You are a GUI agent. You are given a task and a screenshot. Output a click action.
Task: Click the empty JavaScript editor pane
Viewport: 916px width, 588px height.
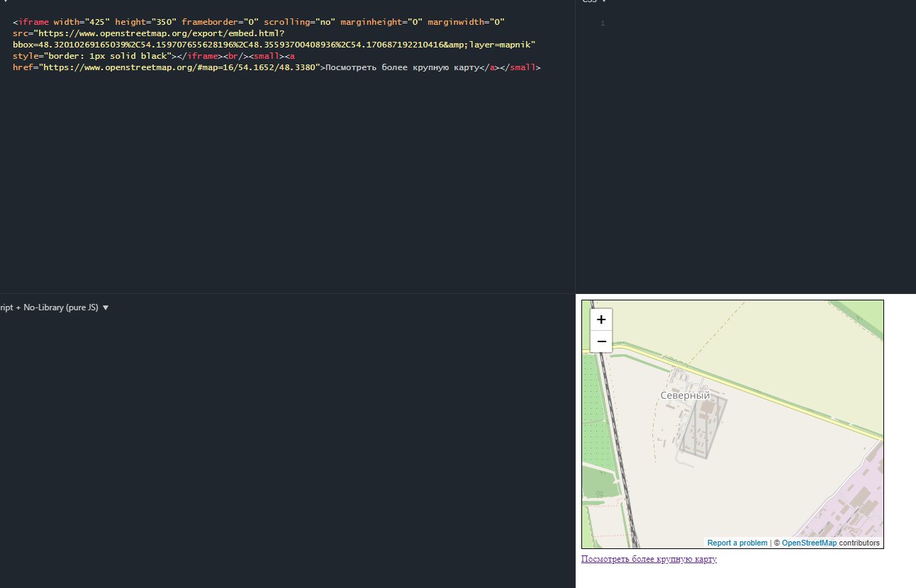pyautogui.click(x=287, y=451)
